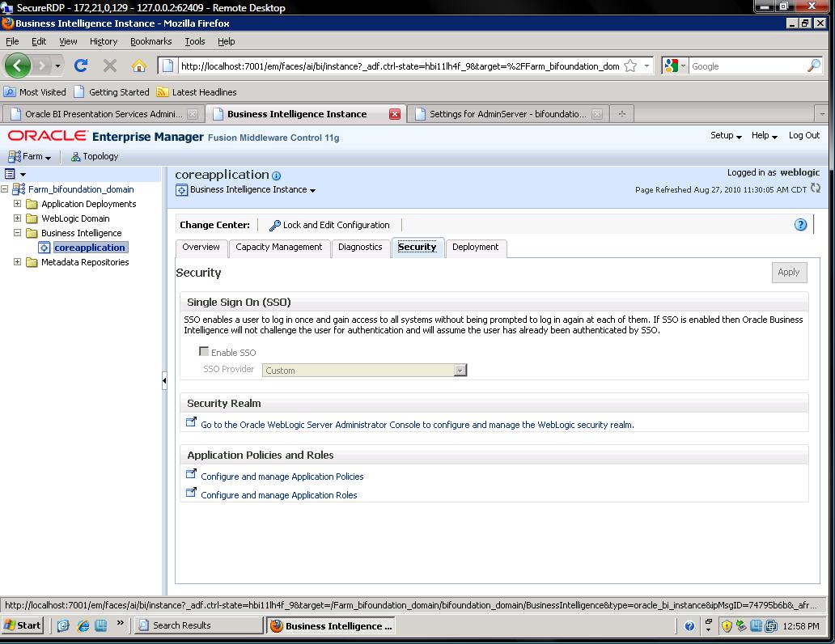
Task: Switch to Oracle BI Presentation Services tab
Action: [x=103, y=114]
